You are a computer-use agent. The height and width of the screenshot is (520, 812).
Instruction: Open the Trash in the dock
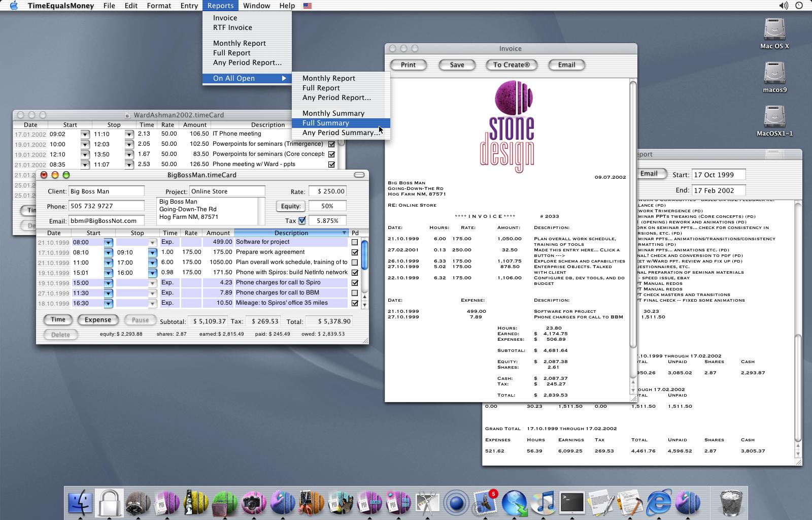[731, 502]
